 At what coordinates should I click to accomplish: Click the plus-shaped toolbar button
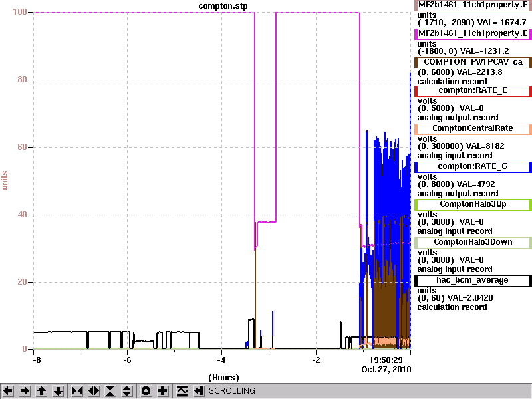(x=162, y=391)
